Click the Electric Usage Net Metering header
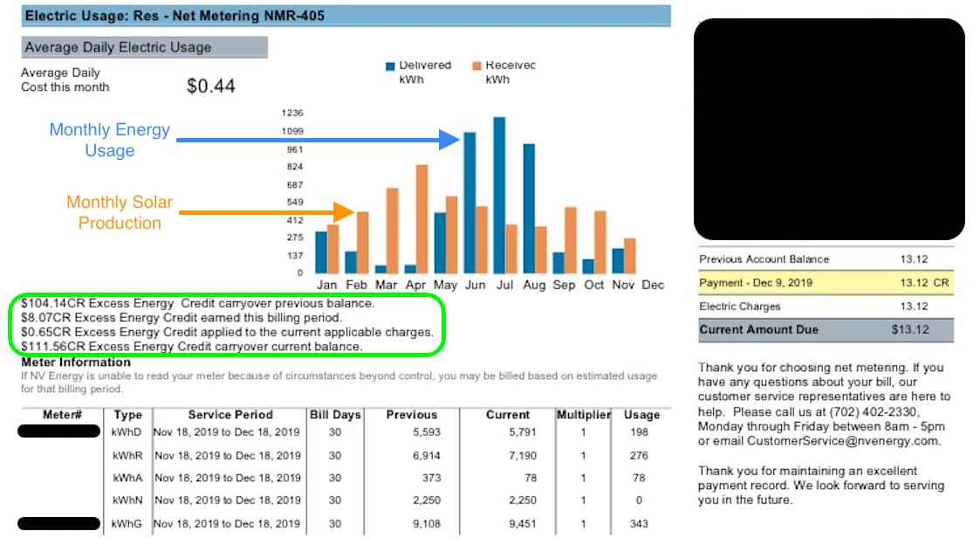The image size is (980, 538). [346, 16]
